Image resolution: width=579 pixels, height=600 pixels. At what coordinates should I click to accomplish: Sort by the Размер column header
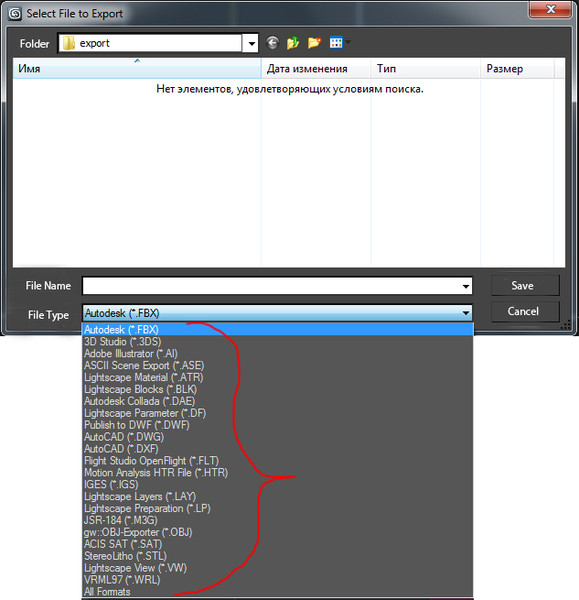(517, 69)
